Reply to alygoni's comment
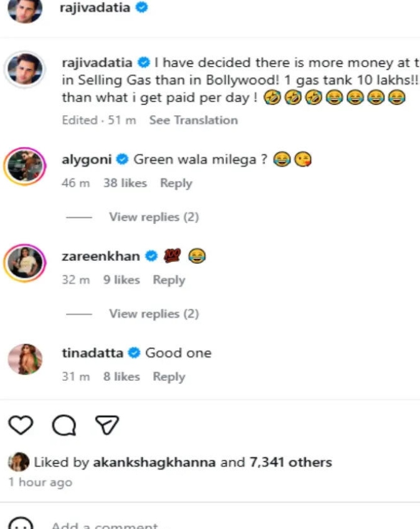This screenshot has width=420, height=529. pyautogui.click(x=176, y=183)
